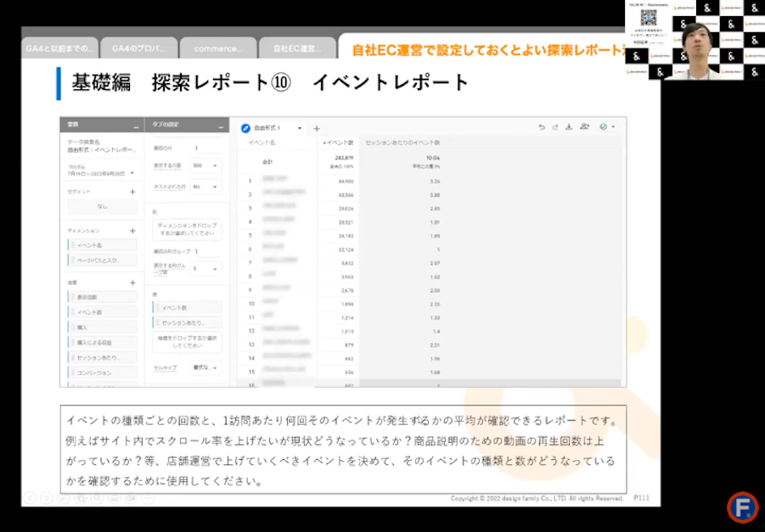765x532 pixels.
Task: Open 表示する列グループ数 dropdown showing 5
Action: tap(205, 269)
